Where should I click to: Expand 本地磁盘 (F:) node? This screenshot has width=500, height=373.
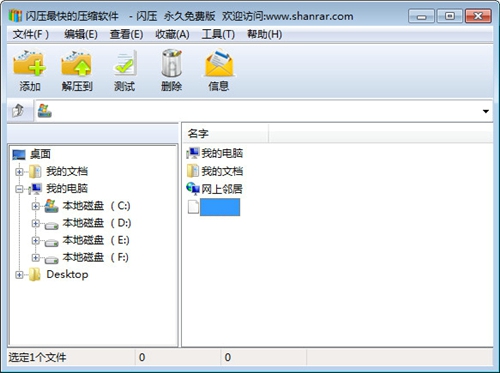click(36, 257)
